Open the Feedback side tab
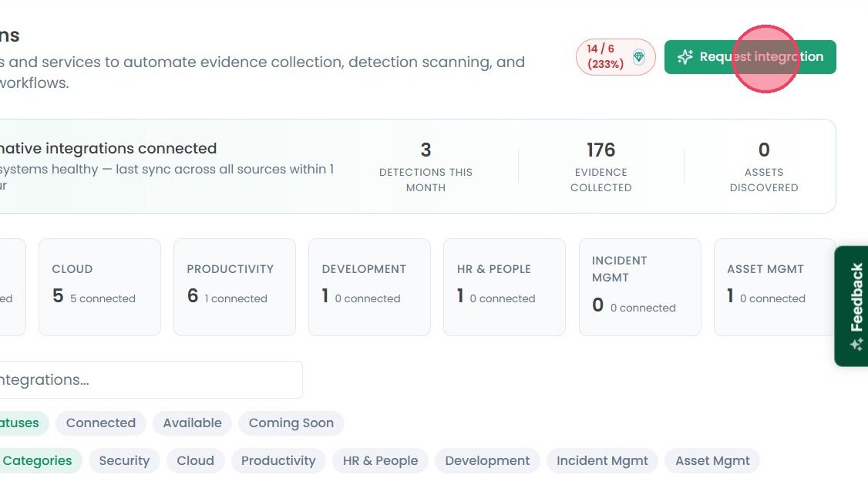 851,305
